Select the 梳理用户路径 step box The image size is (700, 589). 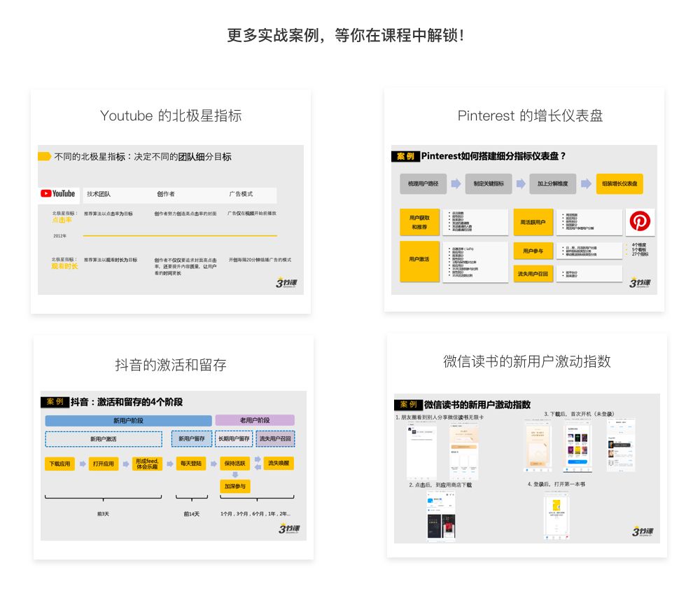pos(423,183)
